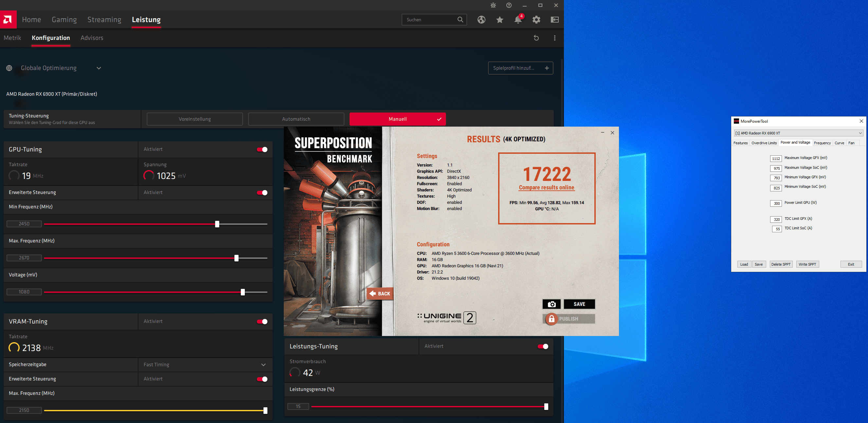
Task: Select the Leistung tab
Action: (146, 20)
